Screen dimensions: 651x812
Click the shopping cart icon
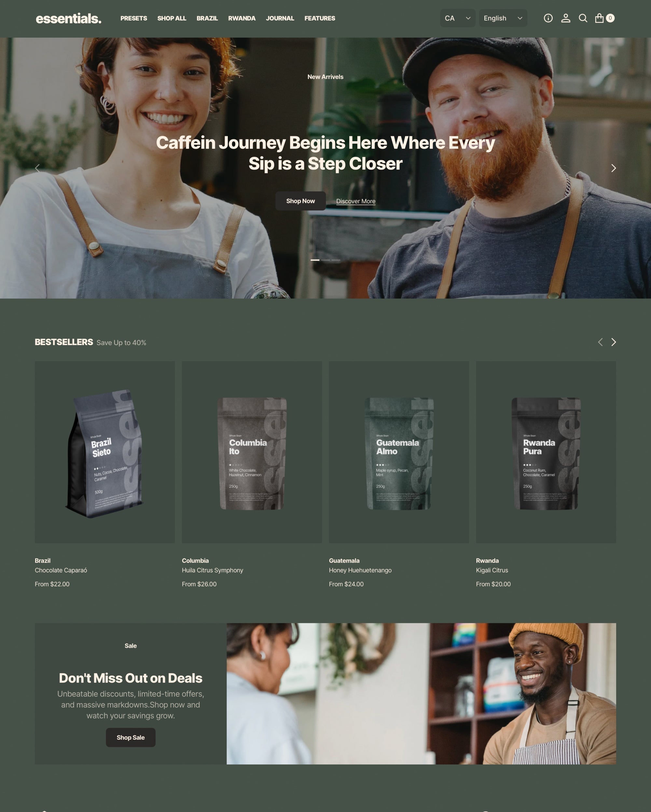601,18
